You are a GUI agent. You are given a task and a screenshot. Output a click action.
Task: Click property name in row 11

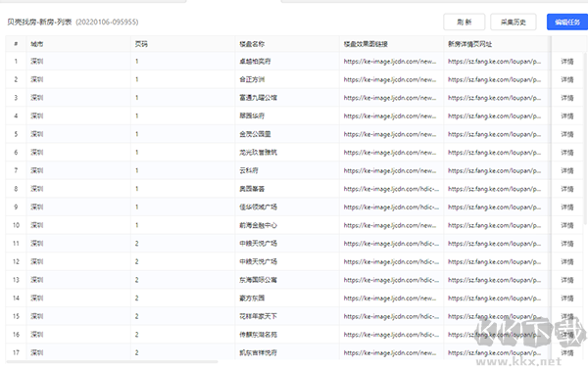tap(259, 244)
